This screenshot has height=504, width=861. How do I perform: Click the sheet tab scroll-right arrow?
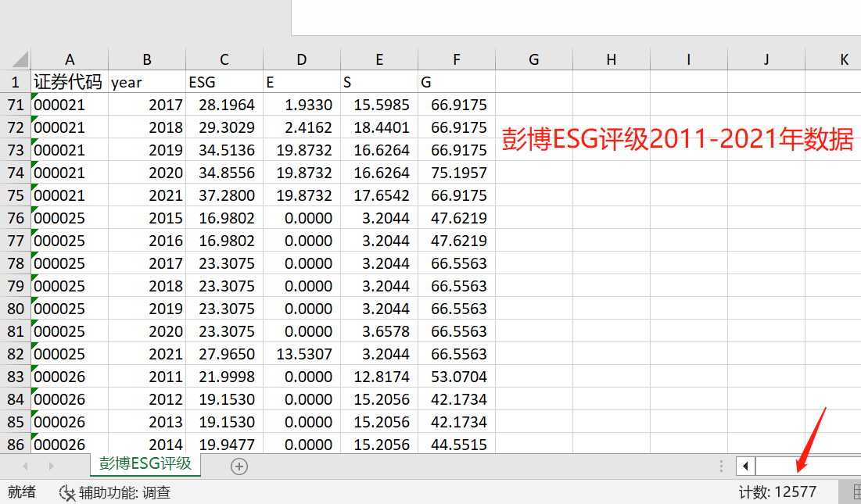point(51,466)
